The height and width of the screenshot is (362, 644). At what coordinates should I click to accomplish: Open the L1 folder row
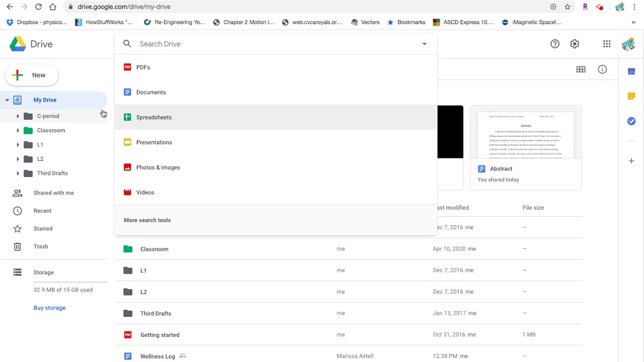(x=349, y=270)
